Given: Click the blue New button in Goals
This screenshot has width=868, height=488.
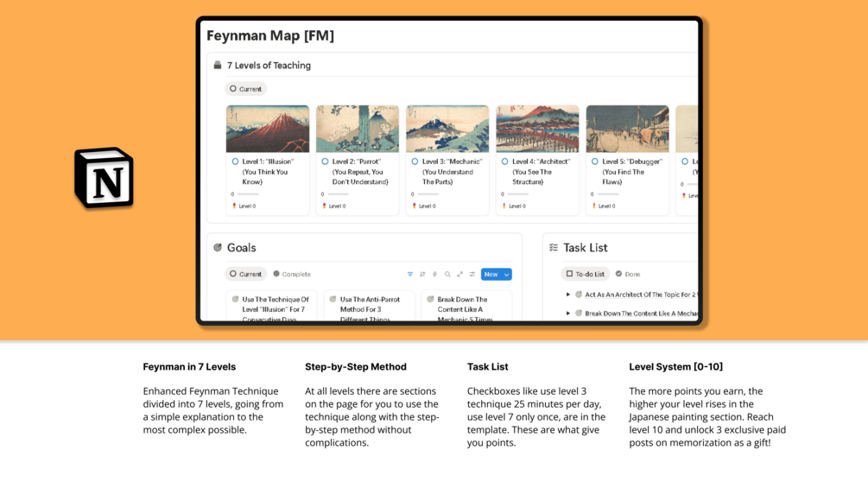Looking at the screenshot, I should 491,275.
